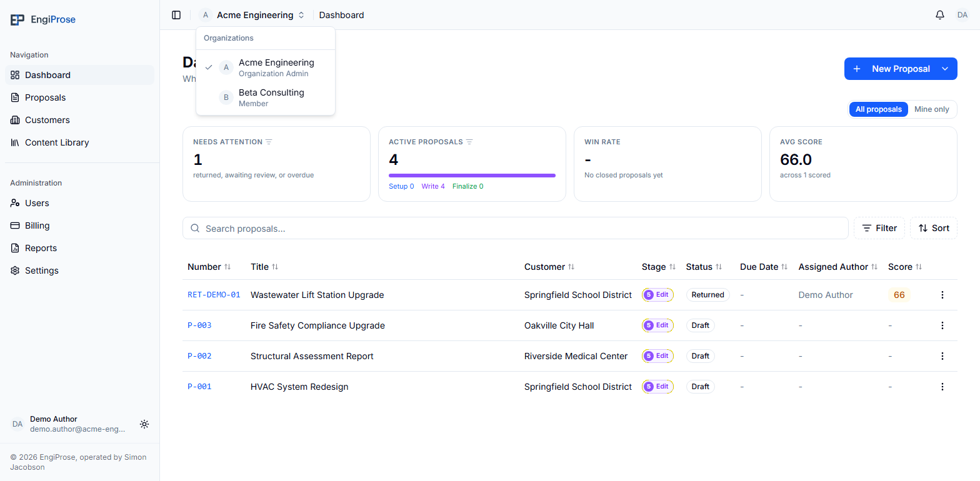
Task: Open proposal P-003 link
Action: tap(199, 325)
